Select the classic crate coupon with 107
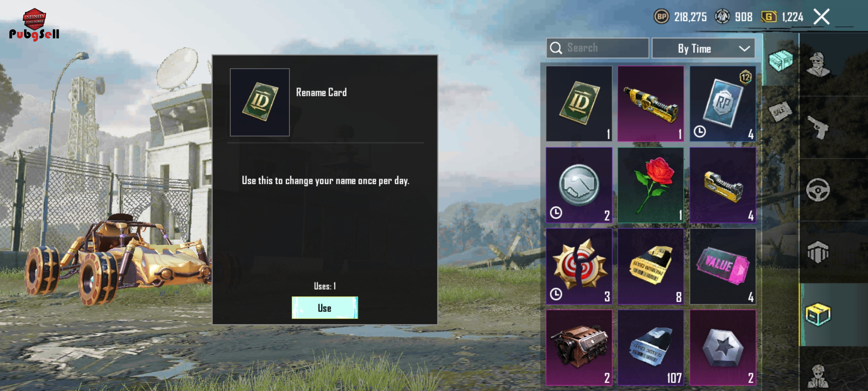 tap(651, 348)
